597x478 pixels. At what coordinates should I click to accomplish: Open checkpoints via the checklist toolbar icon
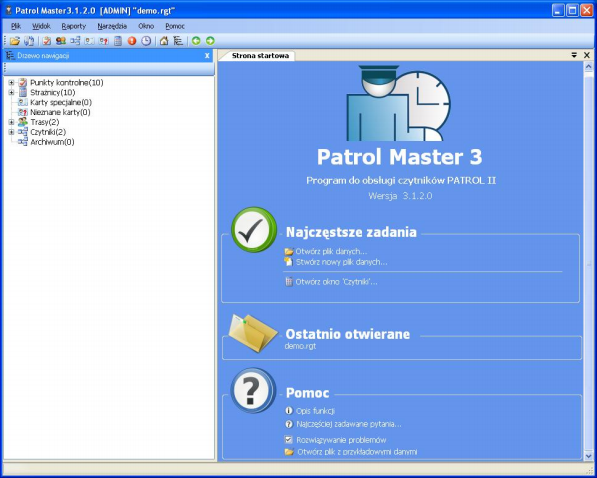click(47, 41)
